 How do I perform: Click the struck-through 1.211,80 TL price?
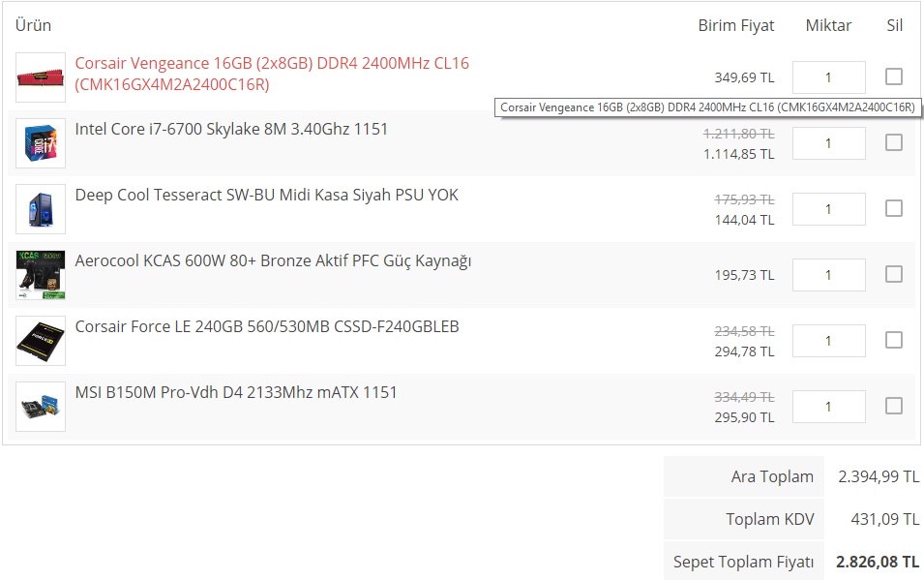(739, 134)
